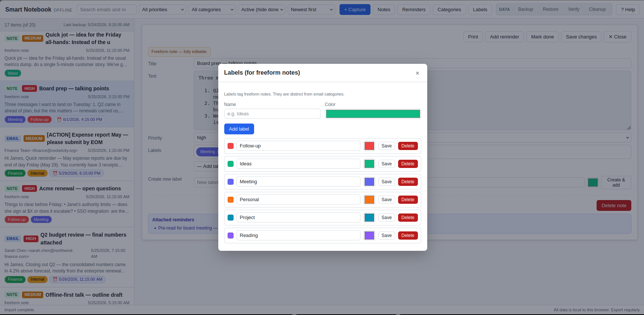Open the new label color picker bar
The height and width of the screenshot is (315, 644).
pos(373,114)
